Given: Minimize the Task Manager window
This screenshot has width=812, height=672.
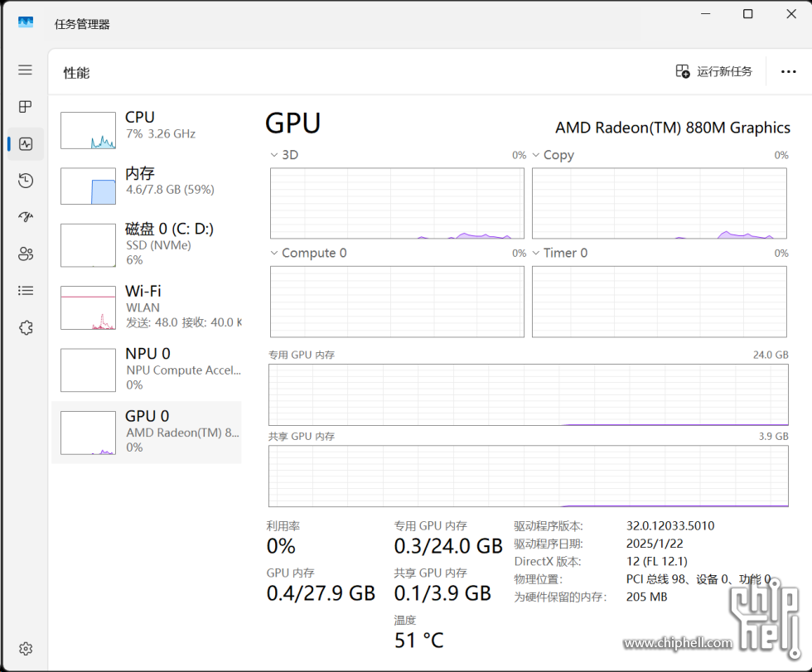Looking at the screenshot, I should click(x=705, y=14).
